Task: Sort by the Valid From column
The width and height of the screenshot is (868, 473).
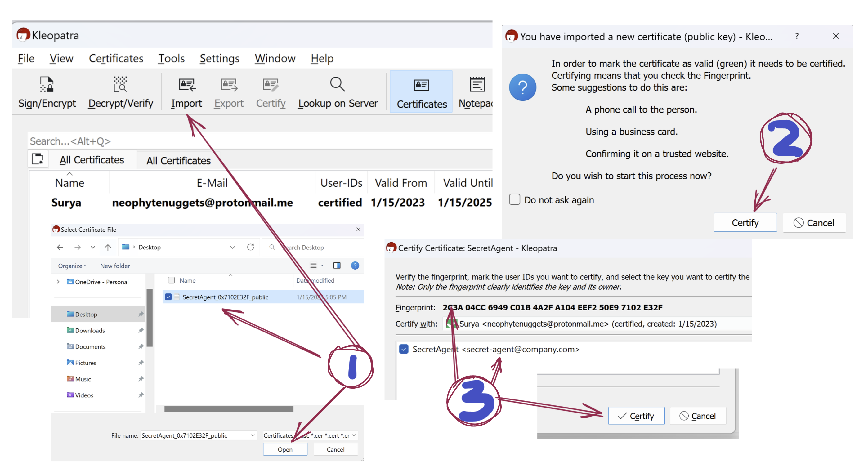Action: 400,183
